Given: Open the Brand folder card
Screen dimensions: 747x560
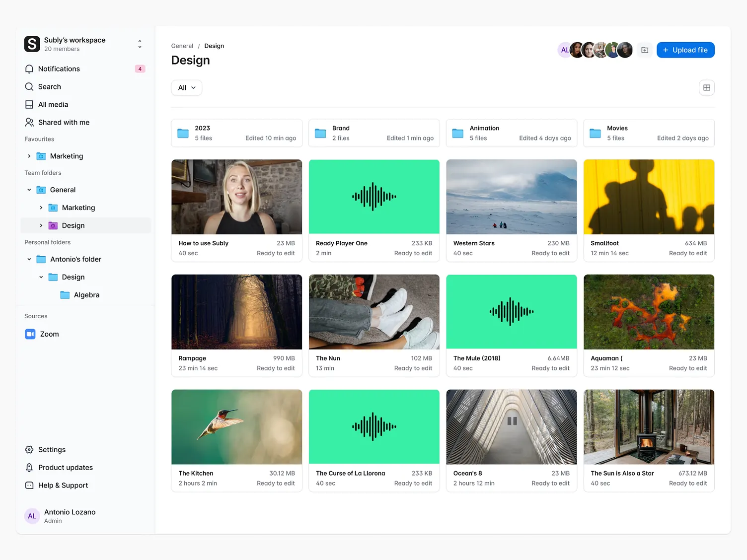Looking at the screenshot, I should pyautogui.click(x=374, y=133).
